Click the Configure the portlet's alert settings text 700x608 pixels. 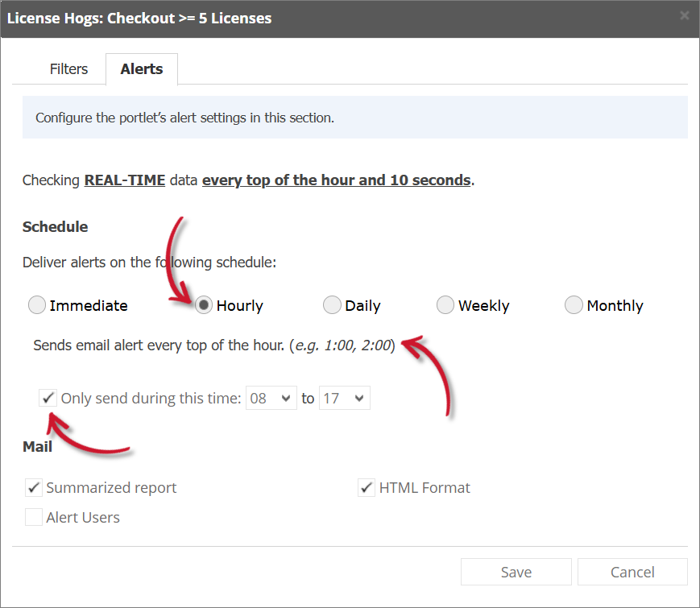184,118
